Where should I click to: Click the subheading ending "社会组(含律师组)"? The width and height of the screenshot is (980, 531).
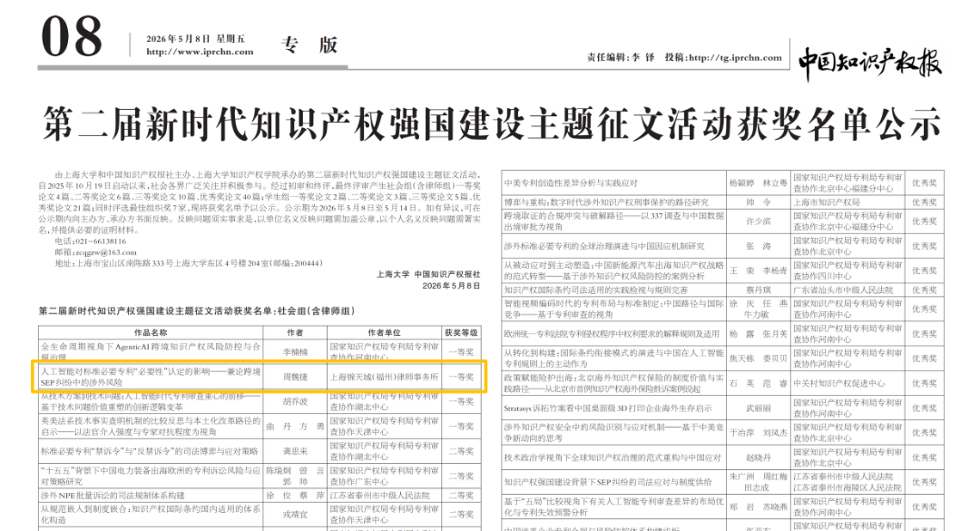tap(196, 310)
